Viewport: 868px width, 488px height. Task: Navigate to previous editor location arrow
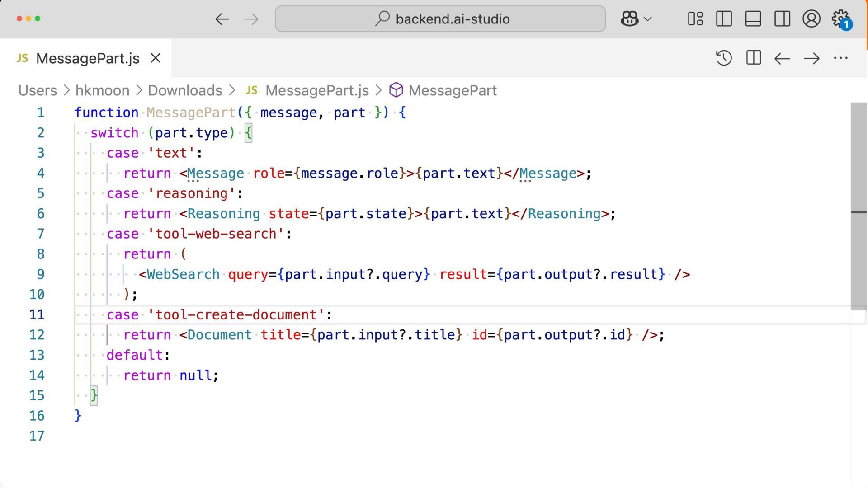(x=782, y=58)
